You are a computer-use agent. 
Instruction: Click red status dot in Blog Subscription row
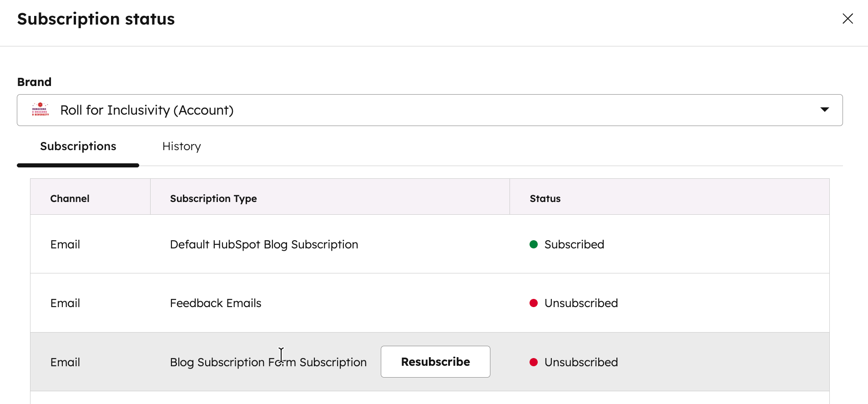point(534,363)
